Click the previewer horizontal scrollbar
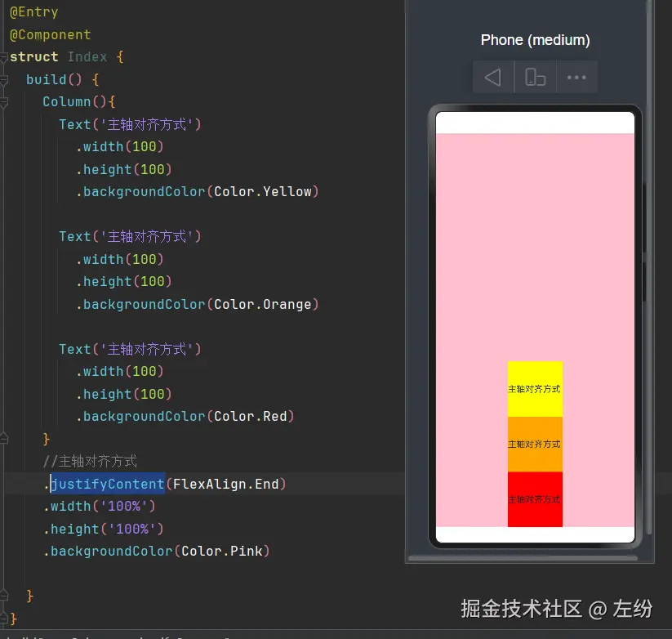The image size is (672, 639). 523,558
